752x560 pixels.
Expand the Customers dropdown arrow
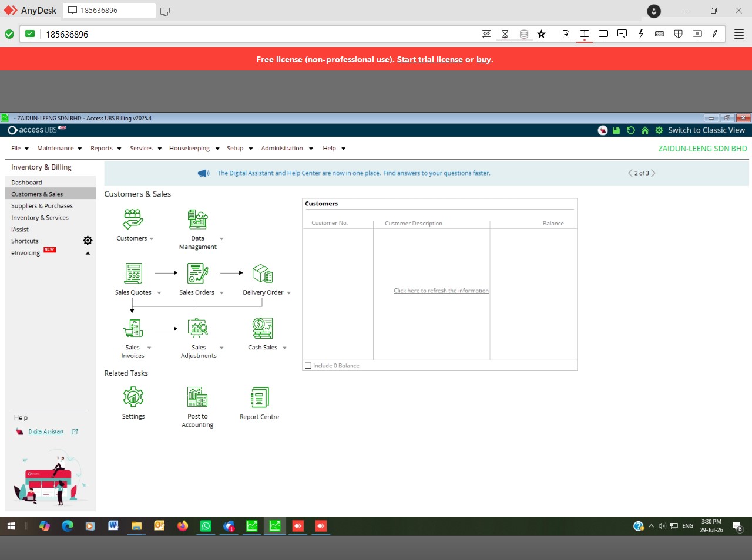[x=152, y=239]
